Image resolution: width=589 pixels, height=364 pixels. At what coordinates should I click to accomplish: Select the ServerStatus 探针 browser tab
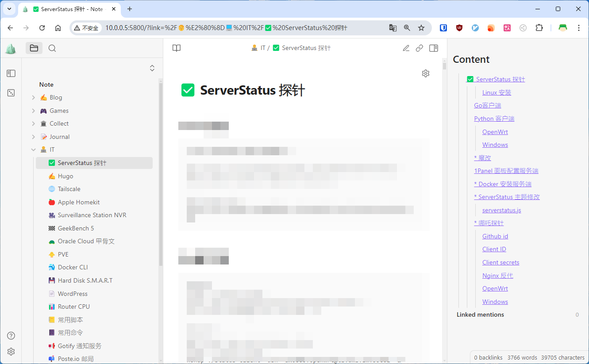point(70,9)
